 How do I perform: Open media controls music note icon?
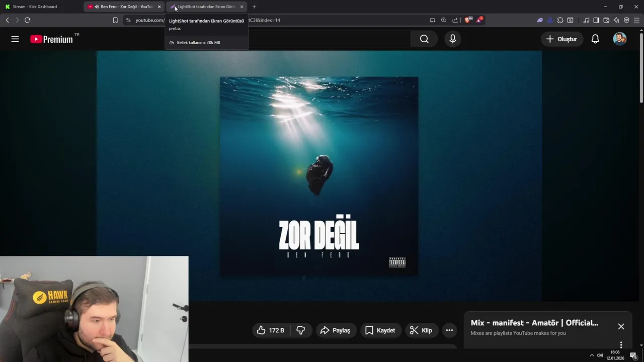pos(586,20)
